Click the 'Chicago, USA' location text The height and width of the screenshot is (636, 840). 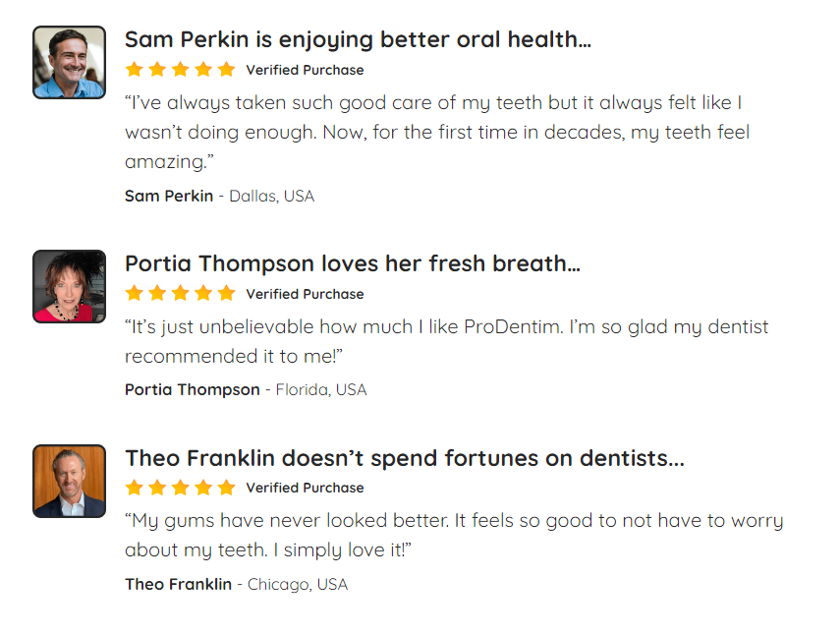click(x=298, y=584)
